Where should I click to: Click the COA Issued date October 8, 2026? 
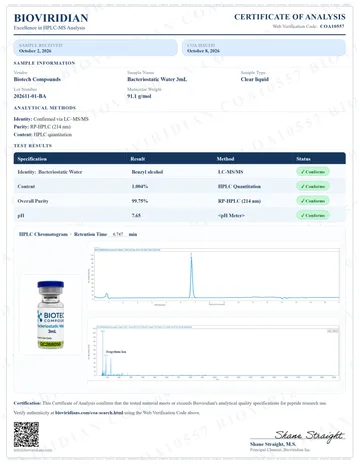coord(203,51)
